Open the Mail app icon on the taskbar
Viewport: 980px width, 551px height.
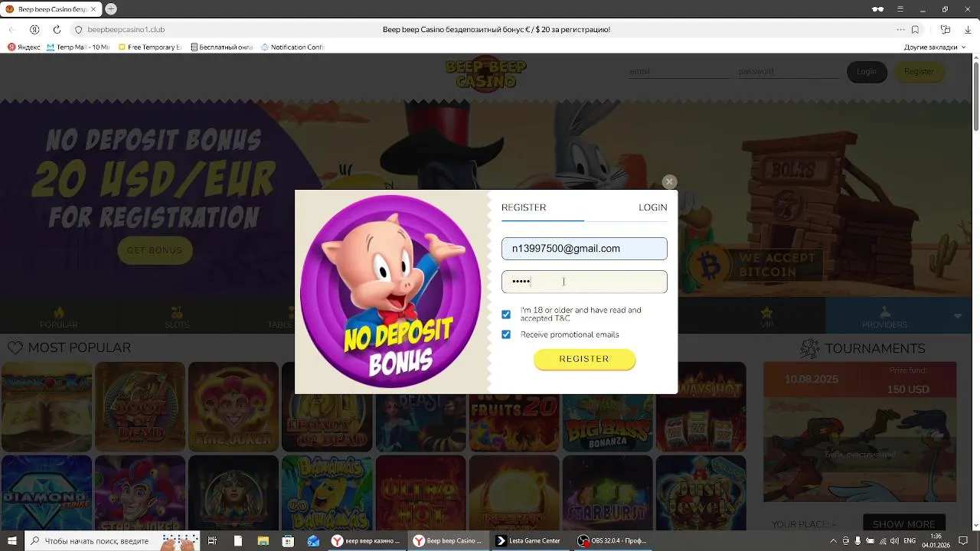313,540
